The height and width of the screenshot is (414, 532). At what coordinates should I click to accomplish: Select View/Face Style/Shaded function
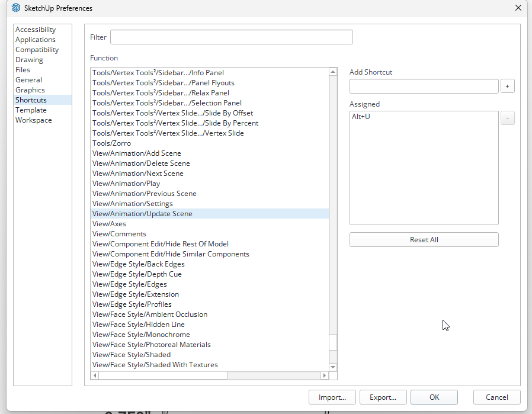point(210,355)
